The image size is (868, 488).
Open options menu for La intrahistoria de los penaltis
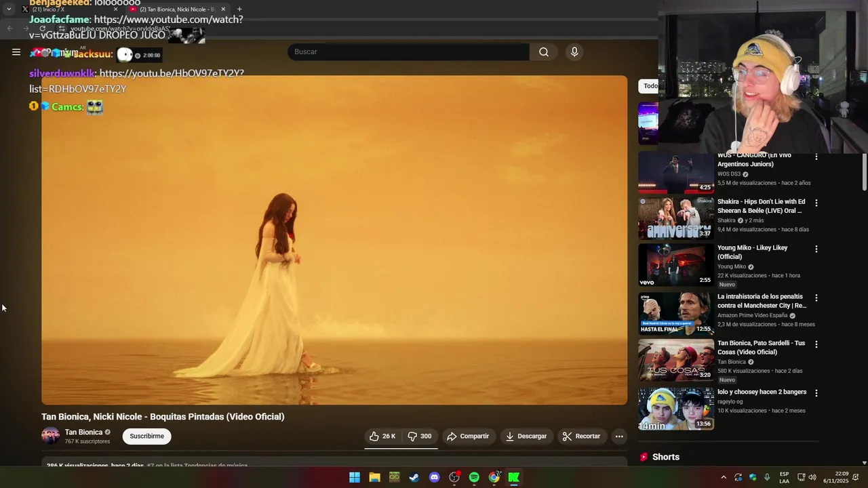coord(816,298)
